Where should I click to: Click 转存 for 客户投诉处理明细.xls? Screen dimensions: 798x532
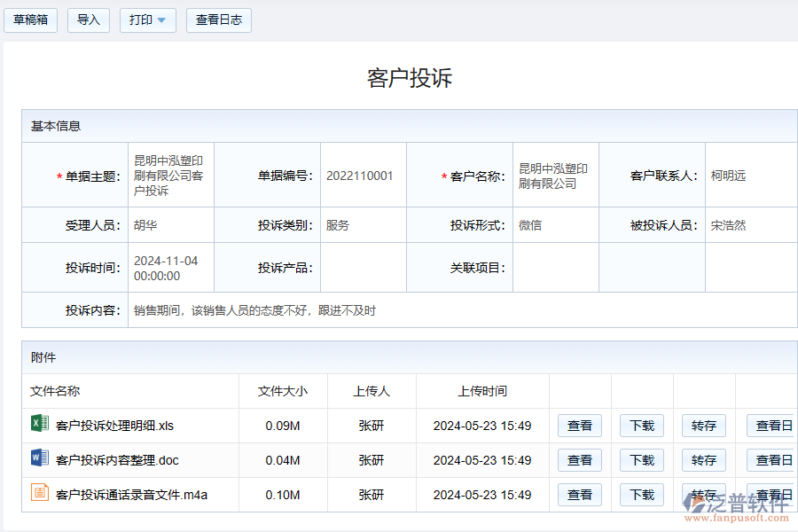click(x=703, y=426)
